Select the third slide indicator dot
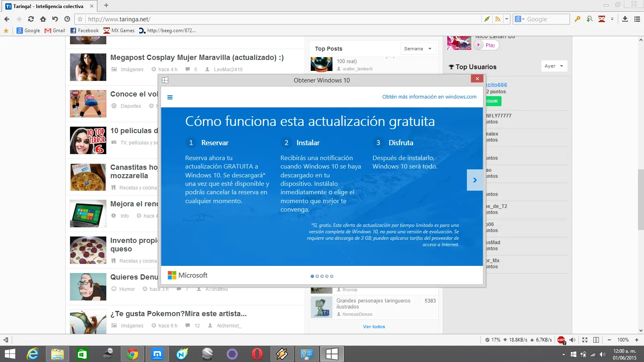This screenshot has height=362, width=644. coord(322,276)
